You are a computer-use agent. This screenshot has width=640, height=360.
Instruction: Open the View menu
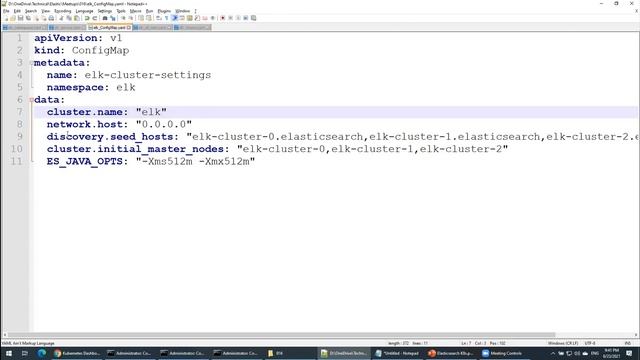[45, 11]
